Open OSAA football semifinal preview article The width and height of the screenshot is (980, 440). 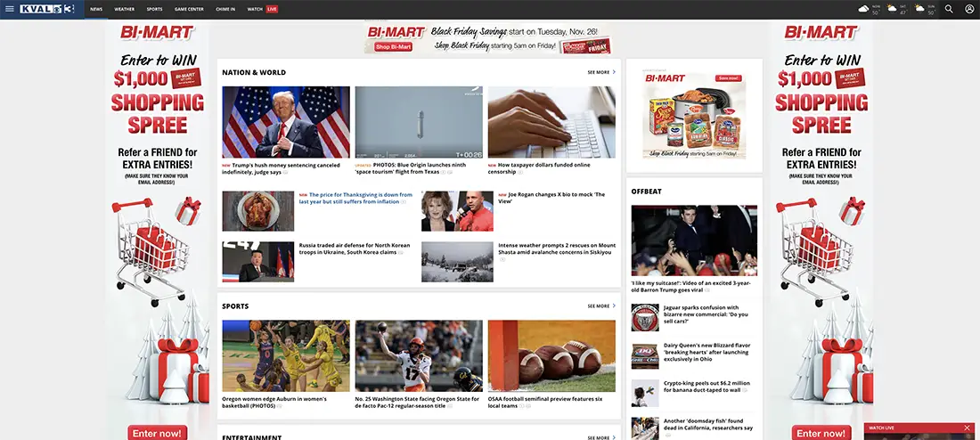pyautogui.click(x=545, y=402)
